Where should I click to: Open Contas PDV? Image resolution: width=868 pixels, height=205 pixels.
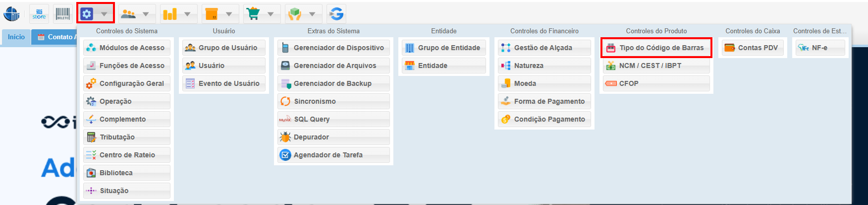(752, 48)
